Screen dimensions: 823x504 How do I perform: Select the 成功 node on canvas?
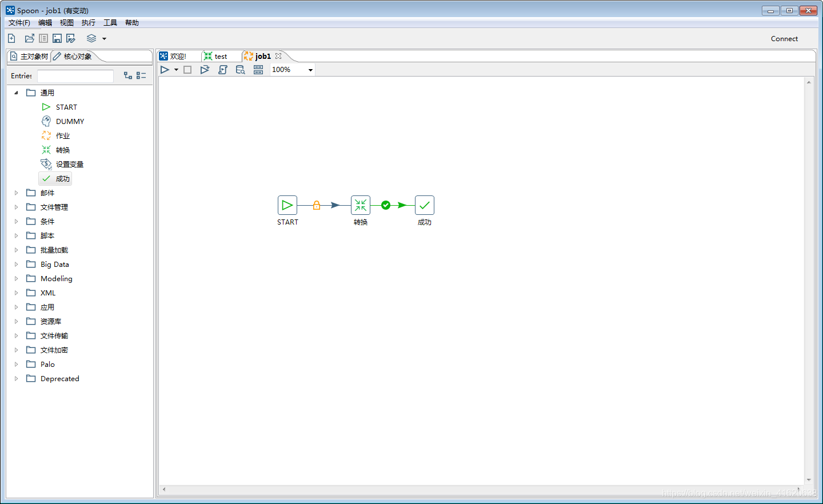pos(425,205)
